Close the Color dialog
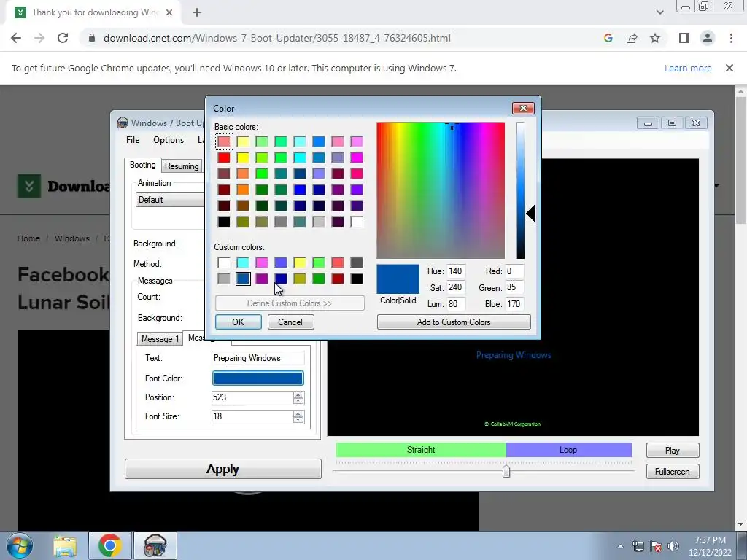Image resolution: width=747 pixels, height=560 pixels. coord(523,108)
